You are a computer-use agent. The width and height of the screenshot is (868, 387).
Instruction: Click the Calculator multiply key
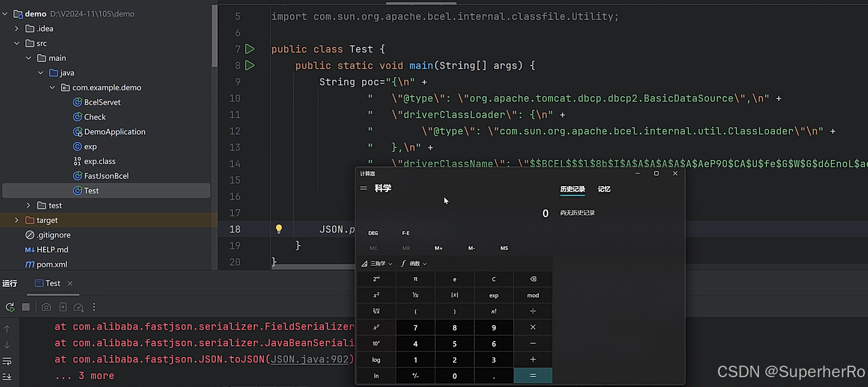click(x=533, y=328)
